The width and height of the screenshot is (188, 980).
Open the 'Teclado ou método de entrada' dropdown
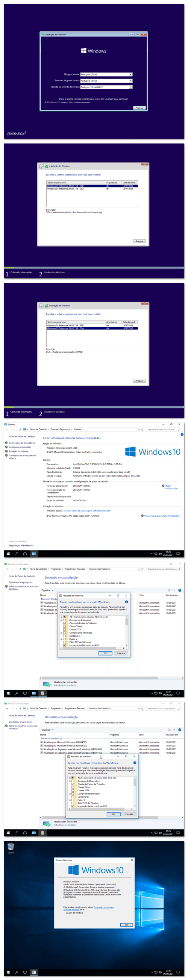point(106,87)
